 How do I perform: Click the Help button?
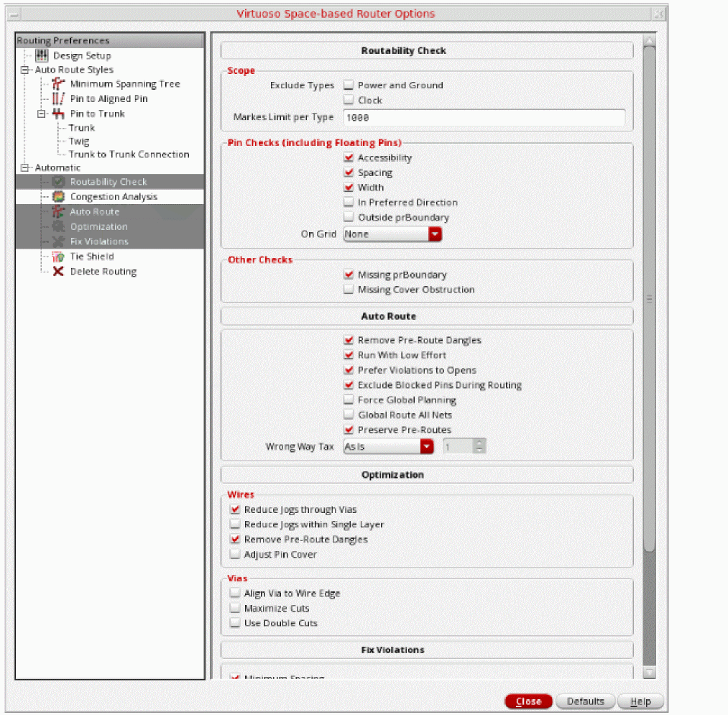click(640, 701)
